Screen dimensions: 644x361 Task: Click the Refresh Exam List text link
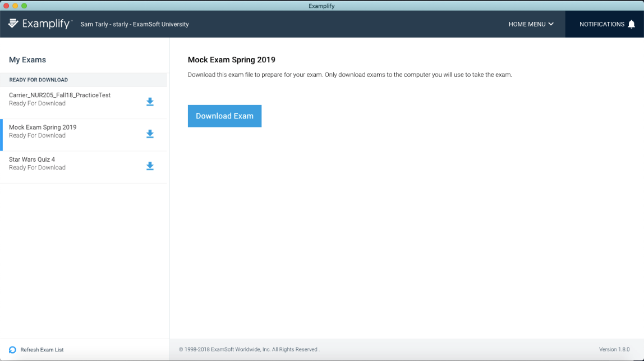(x=42, y=350)
